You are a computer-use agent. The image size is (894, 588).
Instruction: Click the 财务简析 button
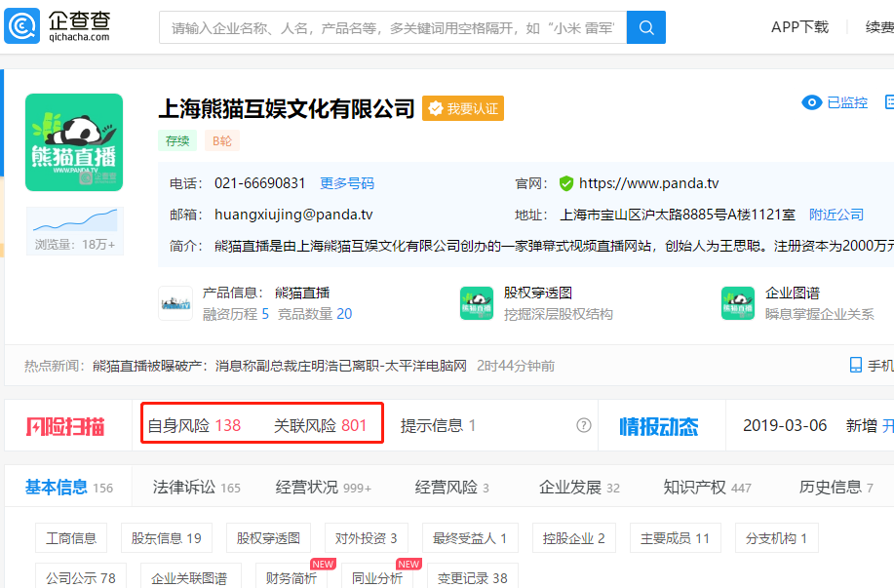tap(292, 576)
